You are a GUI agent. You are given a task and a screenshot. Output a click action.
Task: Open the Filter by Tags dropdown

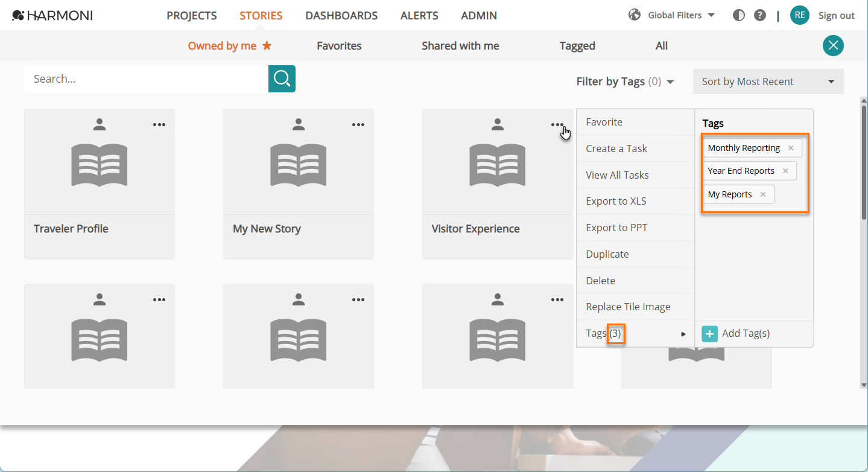click(625, 81)
